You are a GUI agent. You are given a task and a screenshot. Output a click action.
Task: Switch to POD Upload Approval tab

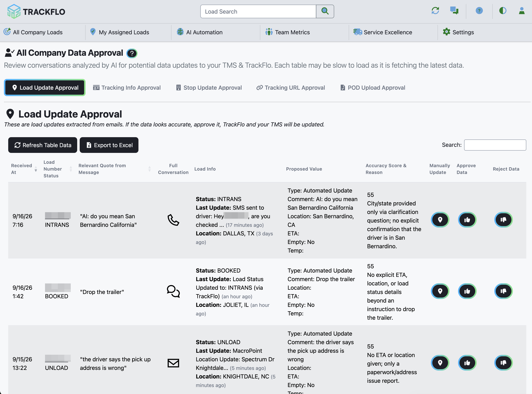point(373,88)
